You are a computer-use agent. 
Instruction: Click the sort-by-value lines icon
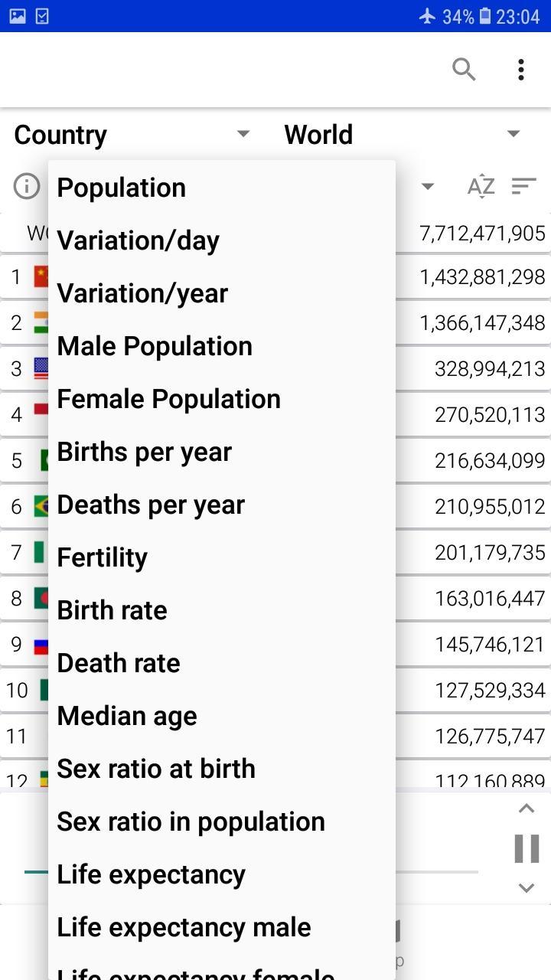coord(524,186)
